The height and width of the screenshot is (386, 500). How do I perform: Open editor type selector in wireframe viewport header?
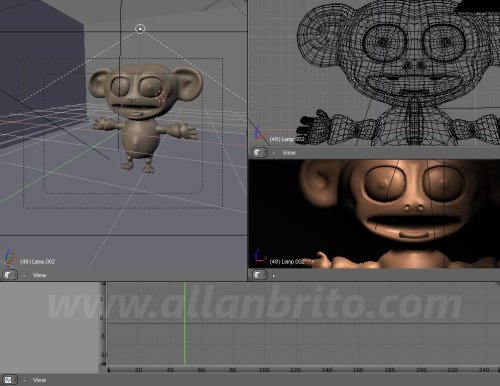click(260, 153)
